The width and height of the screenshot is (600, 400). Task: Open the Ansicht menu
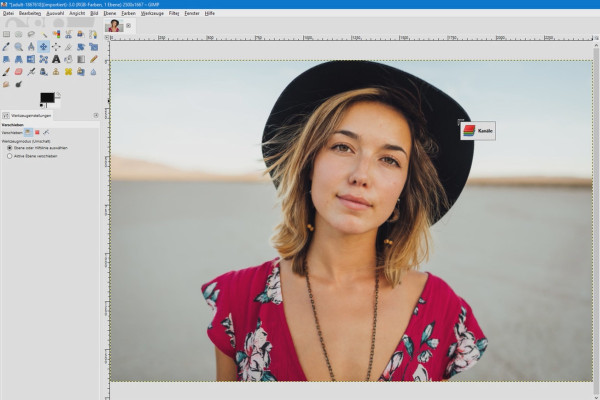[x=77, y=13]
